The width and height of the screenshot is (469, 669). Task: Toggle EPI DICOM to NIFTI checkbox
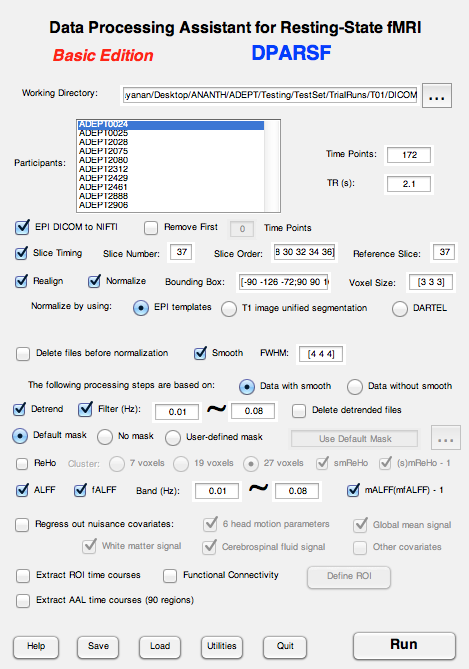click(x=22, y=227)
